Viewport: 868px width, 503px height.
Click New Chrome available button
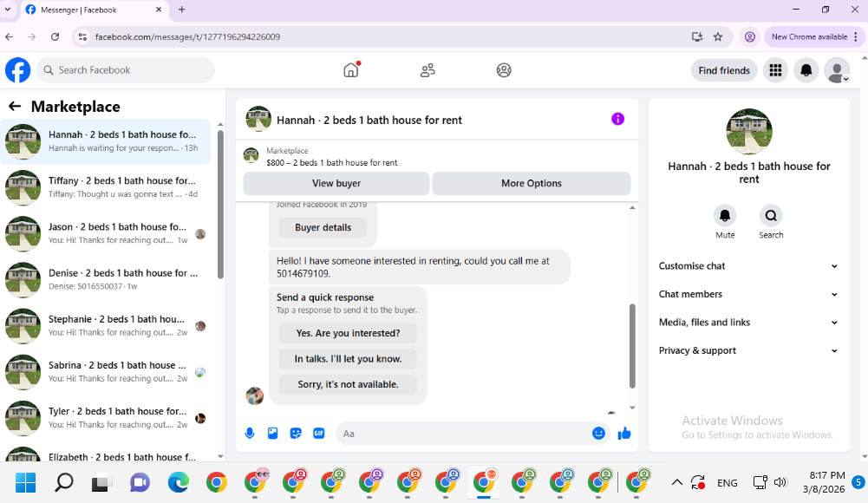814,37
